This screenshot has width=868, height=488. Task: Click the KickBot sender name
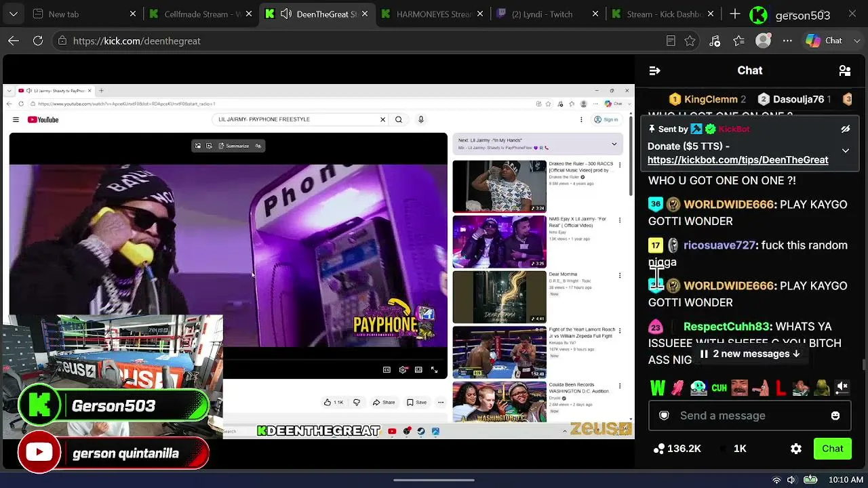734,129
